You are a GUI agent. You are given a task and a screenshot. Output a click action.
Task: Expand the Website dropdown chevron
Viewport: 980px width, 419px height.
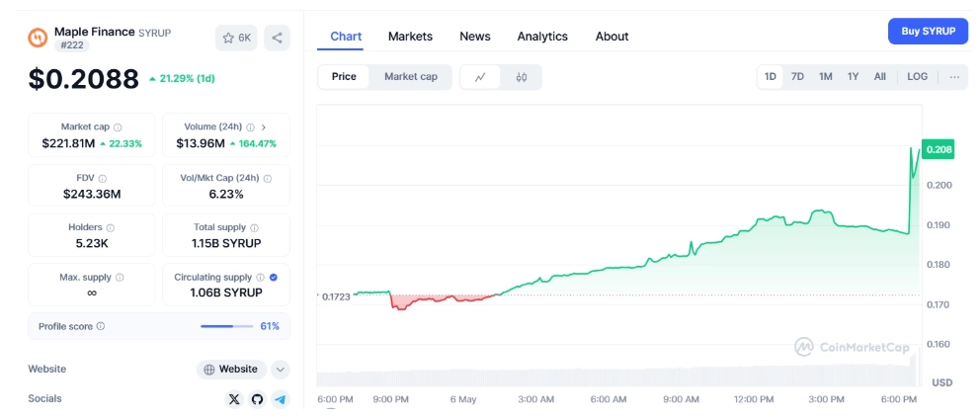(281, 370)
